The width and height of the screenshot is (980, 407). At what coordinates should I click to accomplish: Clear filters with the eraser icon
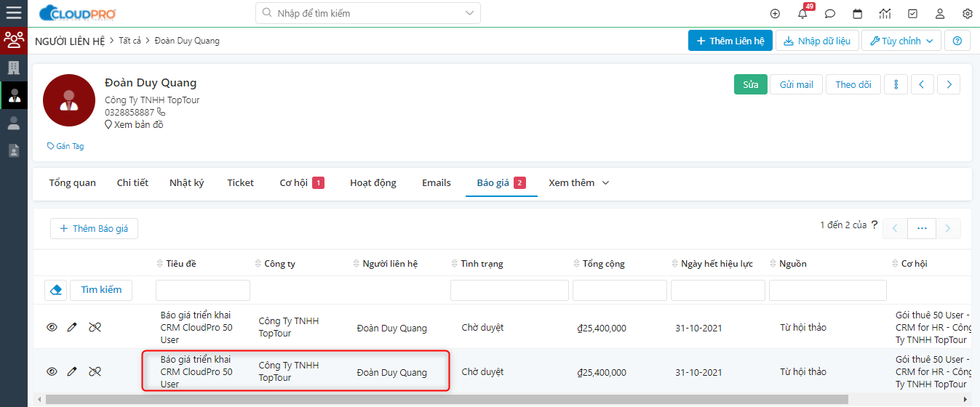click(x=55, y=290)
